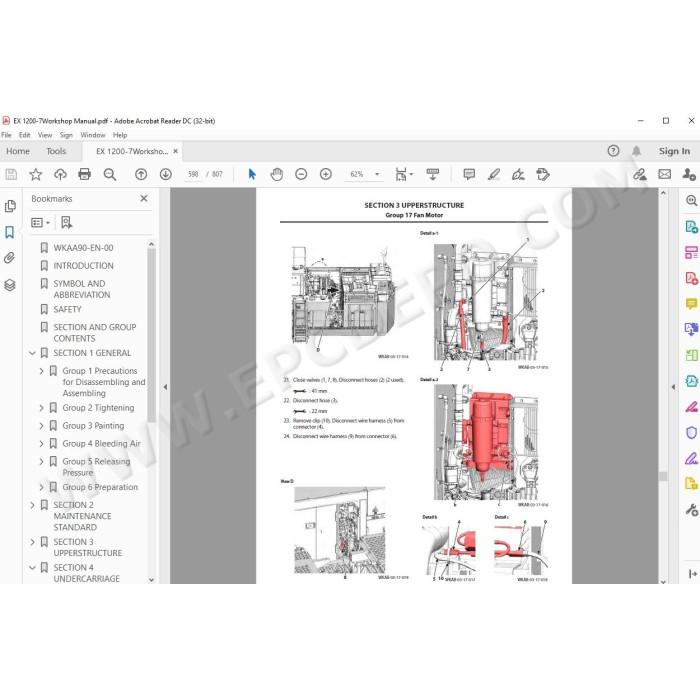Open the Edit menu
Viewport: 700px width, 700px height.
pos(25,135)
